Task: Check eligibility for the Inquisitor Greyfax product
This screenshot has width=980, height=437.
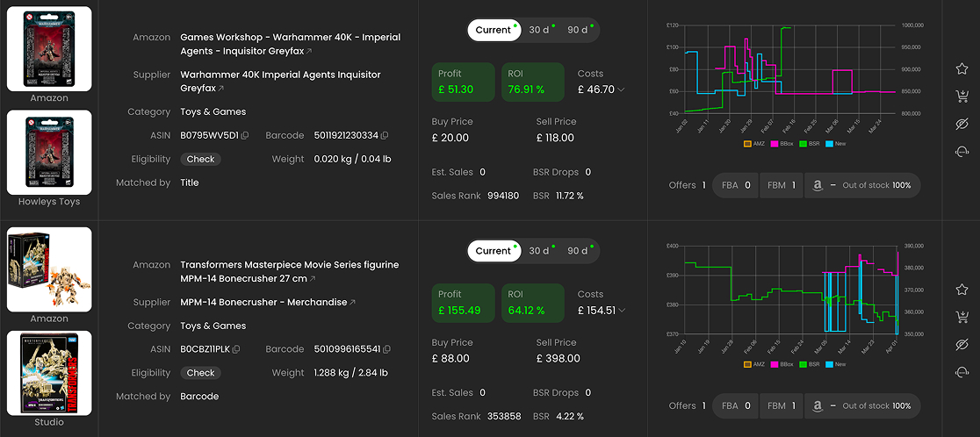Action: pos(200,159)
